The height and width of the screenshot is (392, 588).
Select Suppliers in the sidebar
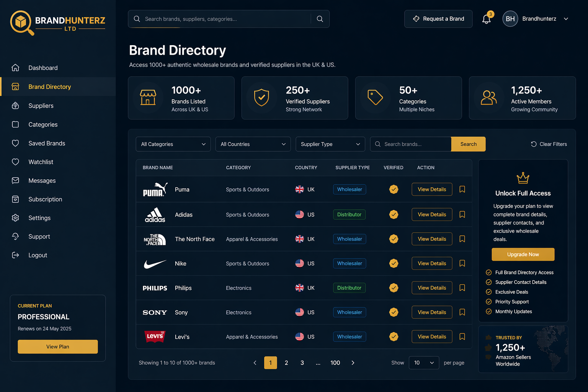[x=58, y=106]
